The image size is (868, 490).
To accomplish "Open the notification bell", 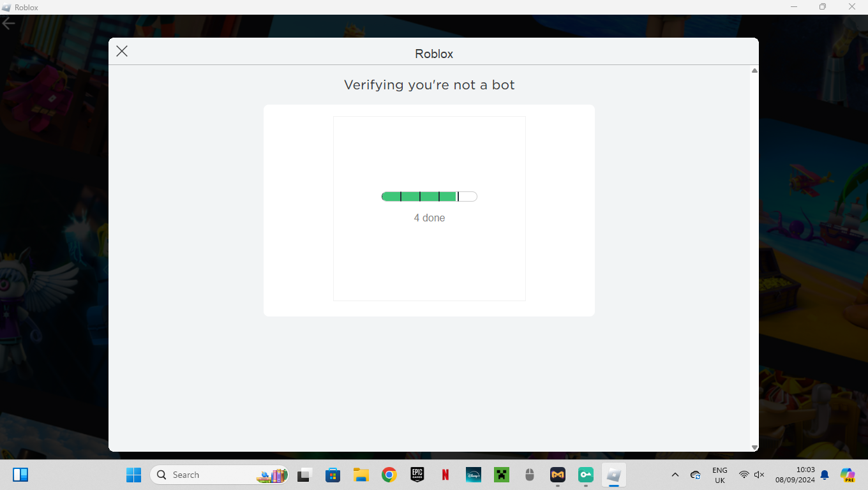I will (x=825, y=475).
